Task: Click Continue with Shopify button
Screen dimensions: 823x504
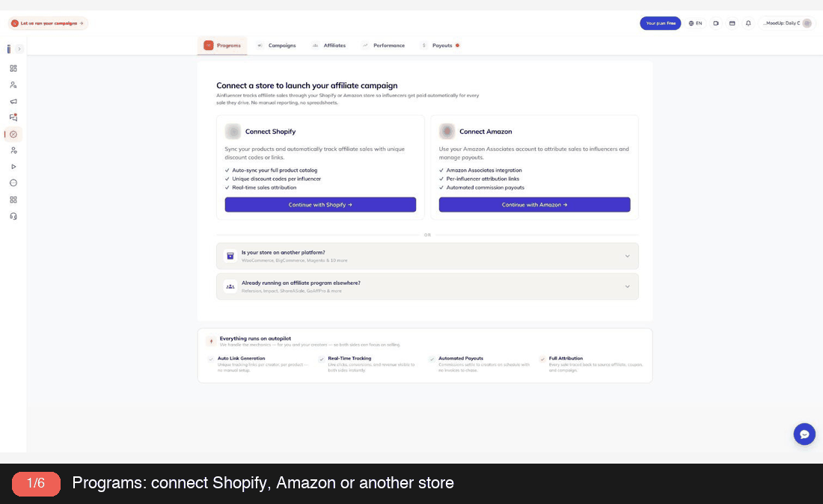Action: [x=320, y=205]
